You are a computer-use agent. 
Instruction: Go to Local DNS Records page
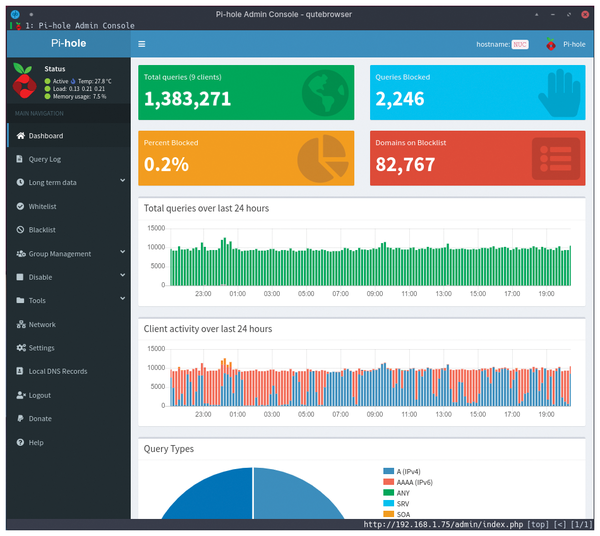[x=68, y=371]
